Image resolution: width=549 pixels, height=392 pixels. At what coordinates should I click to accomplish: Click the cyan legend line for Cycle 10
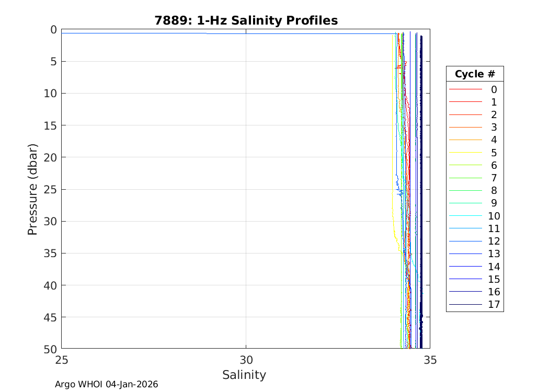coord(465,216)
